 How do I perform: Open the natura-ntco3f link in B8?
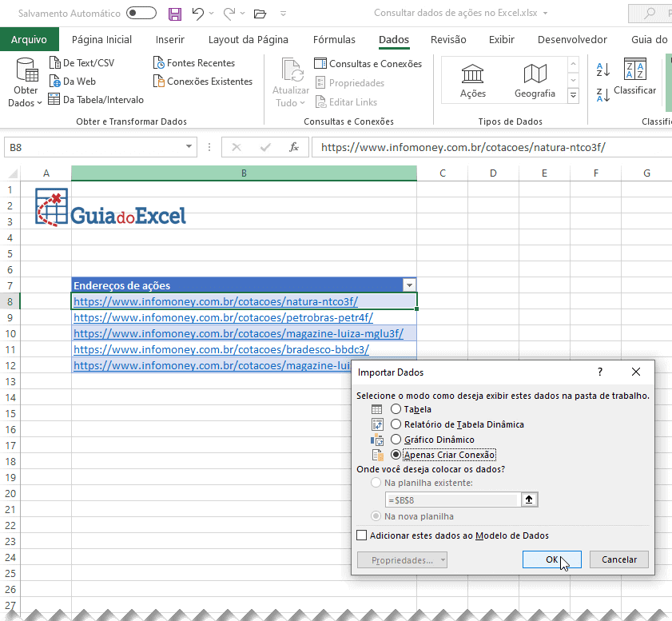coord(216,301)
